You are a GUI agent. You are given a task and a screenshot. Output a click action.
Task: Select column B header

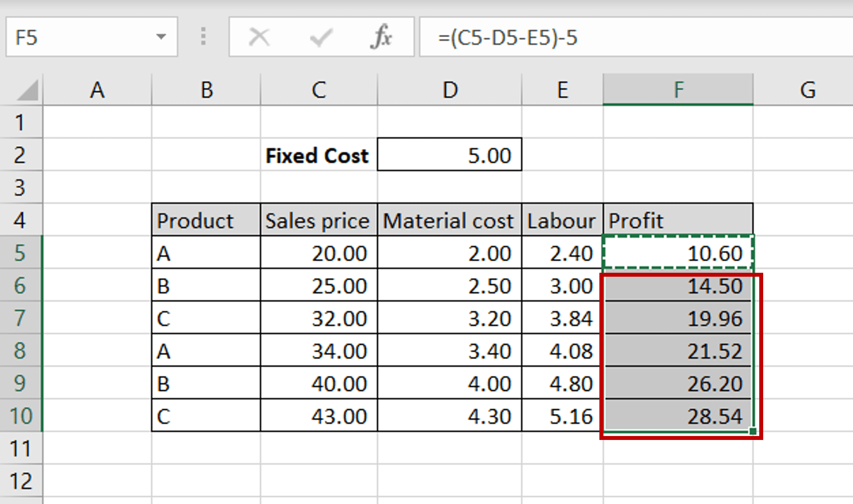pos(206,89)
